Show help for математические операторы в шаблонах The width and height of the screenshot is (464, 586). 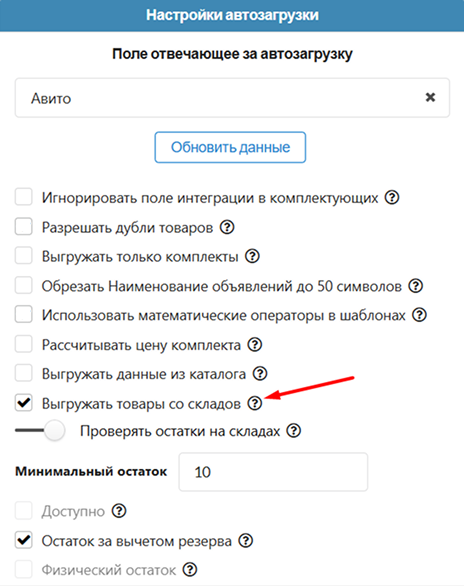[x=419, y=315]
